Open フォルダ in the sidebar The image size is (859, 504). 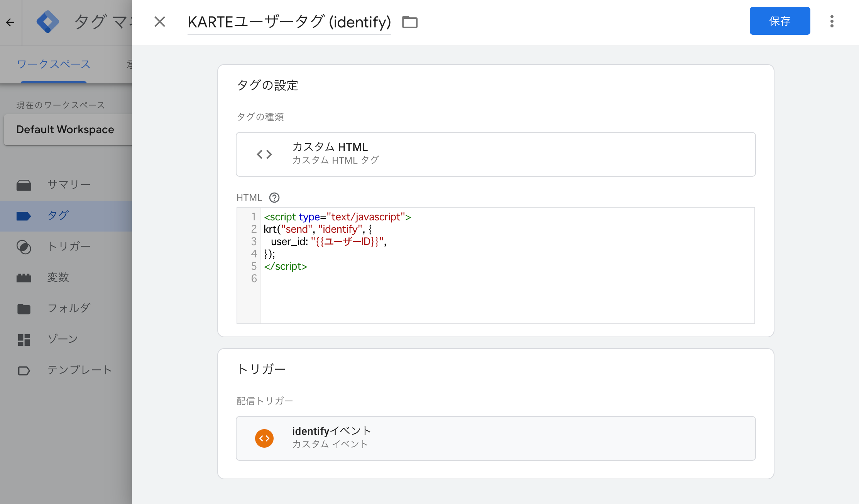66,308
